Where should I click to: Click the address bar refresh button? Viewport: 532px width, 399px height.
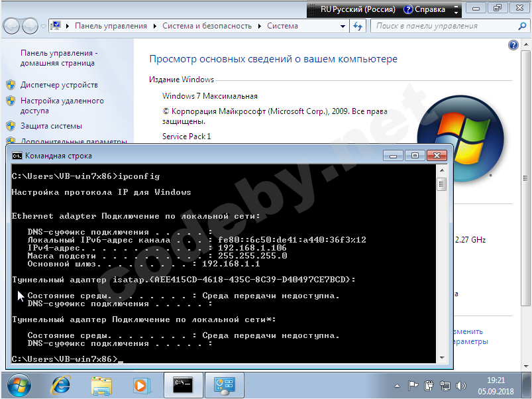click(x=358, y=26)
